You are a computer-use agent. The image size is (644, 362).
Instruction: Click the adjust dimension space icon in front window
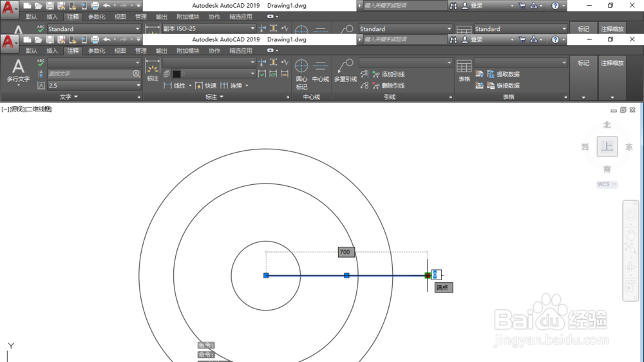[273, 62]
